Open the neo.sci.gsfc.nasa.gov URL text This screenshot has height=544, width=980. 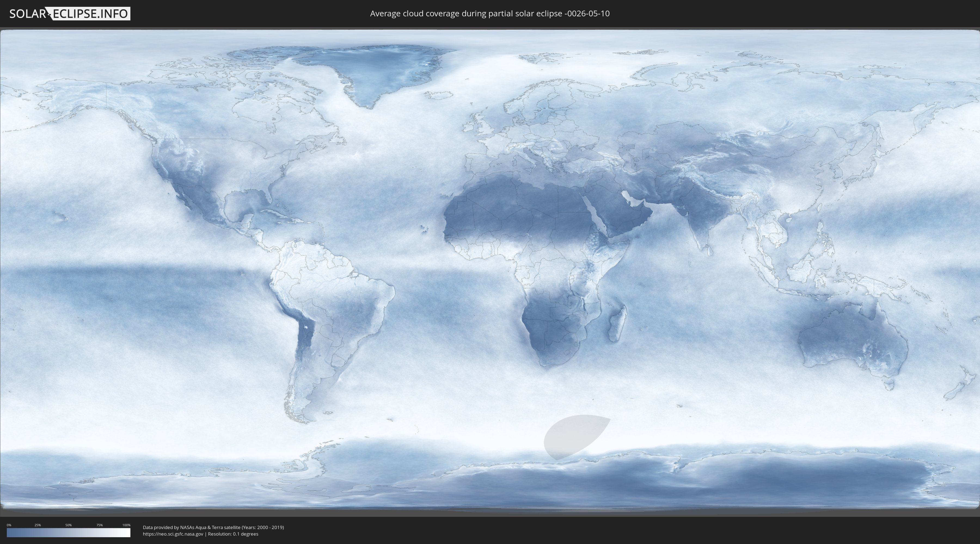click(173, 534)
